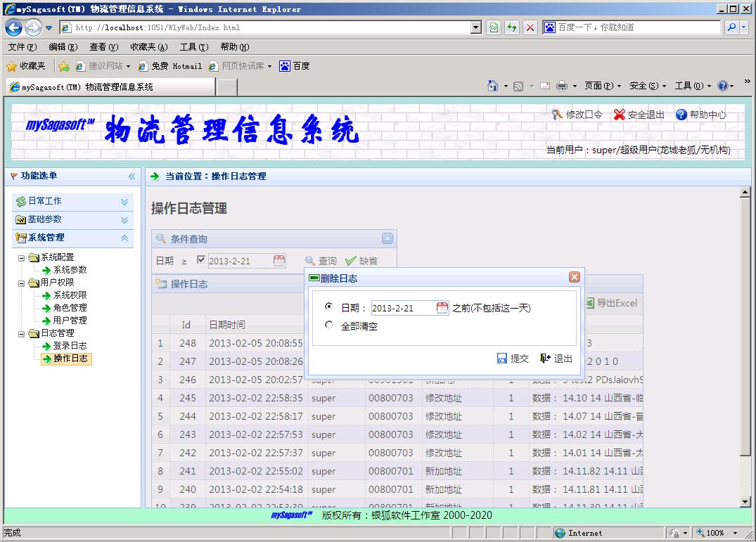Click 退出 exit button in dialog

556,359
